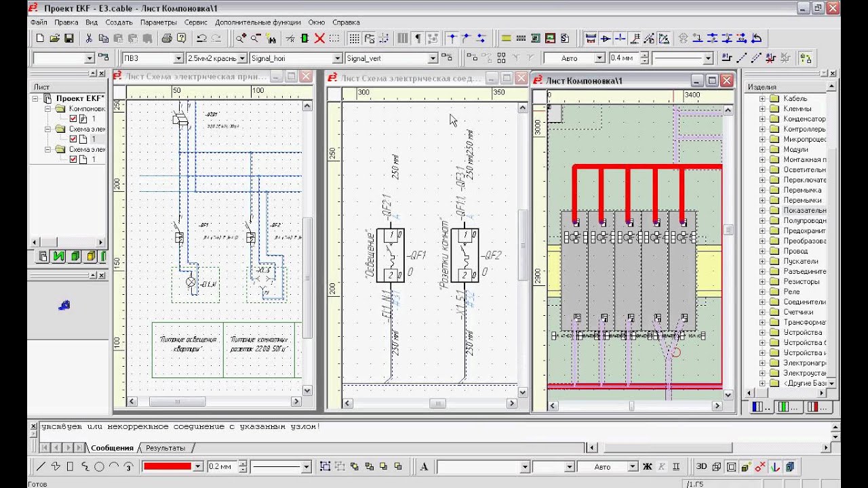The image size is (868, 488).
Task: Open the Сервис menu
Action: click(196, 22)
